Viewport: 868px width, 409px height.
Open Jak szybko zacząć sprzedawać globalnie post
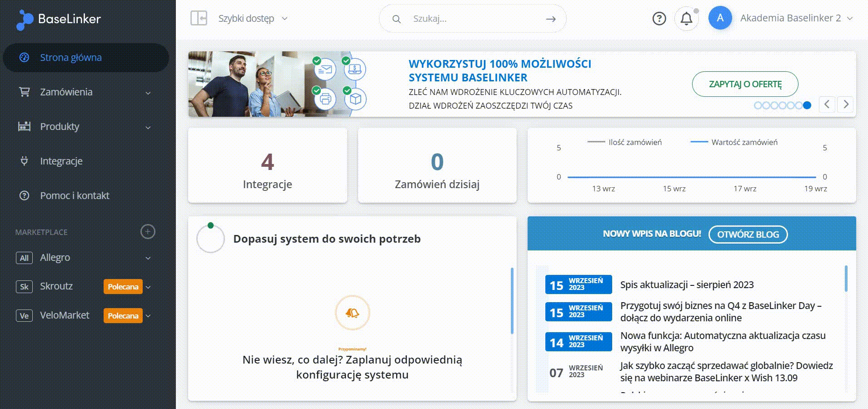[x=726, y=372]
